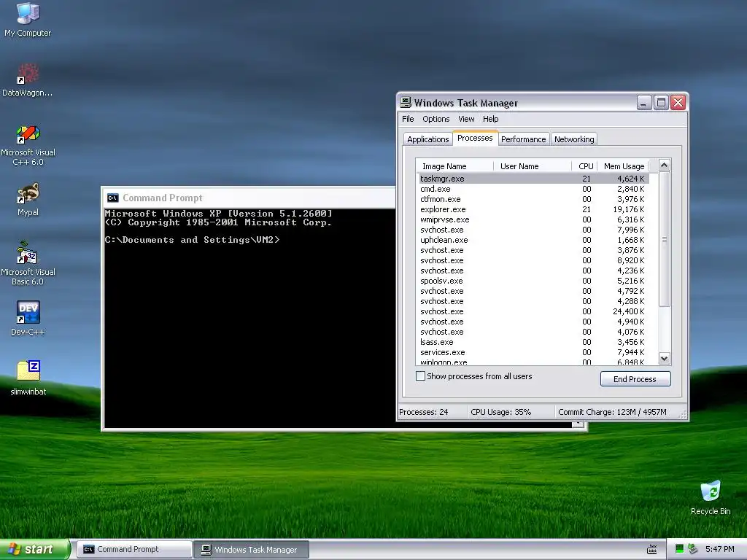747x560 pixels.
Task: Click the 19,176 K memory value
Action: (x=628, y=209)
